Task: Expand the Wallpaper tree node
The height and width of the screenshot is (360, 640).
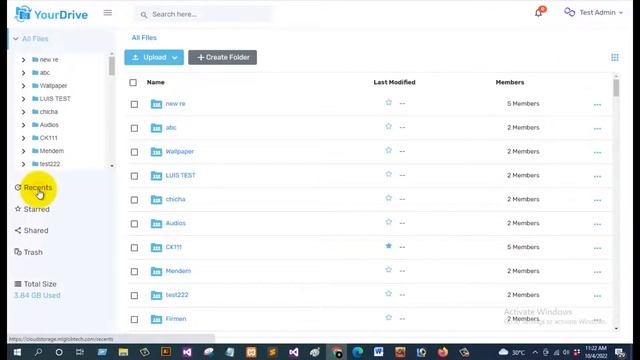Action: [x=23, y=86]
